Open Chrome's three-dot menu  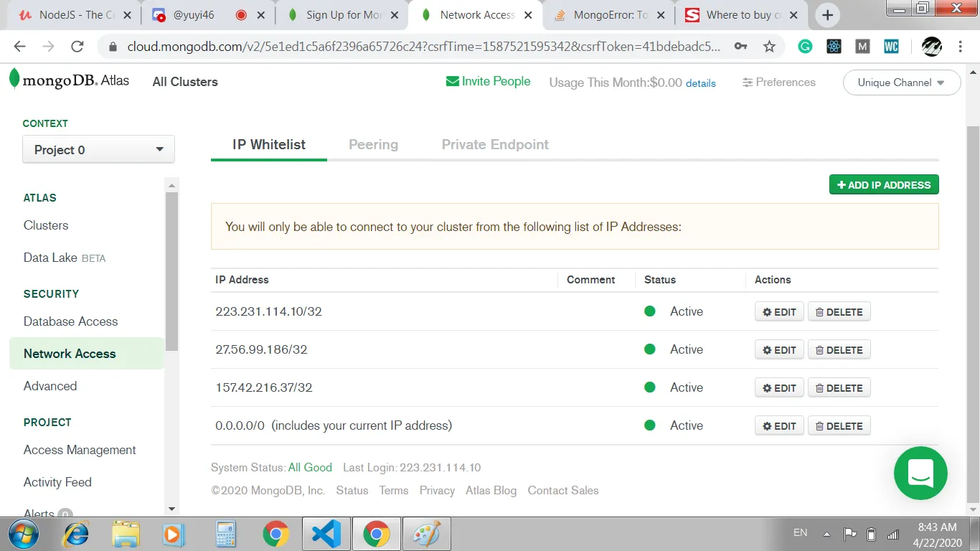[x=961, y=47]
